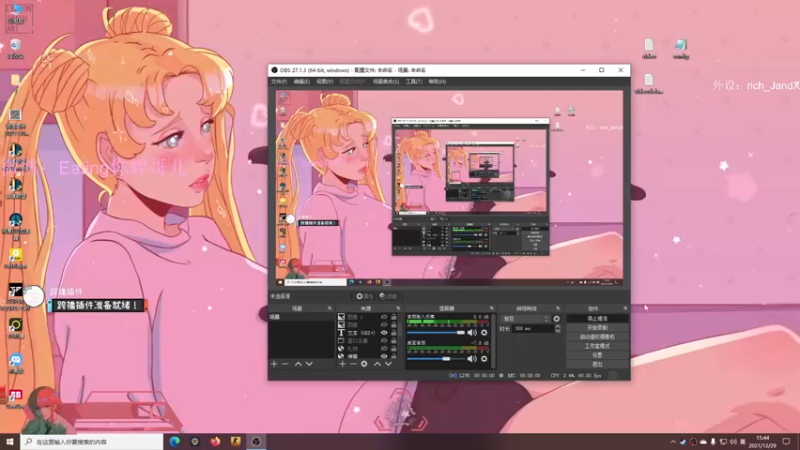Click the 属性 properties gear button

364,296
